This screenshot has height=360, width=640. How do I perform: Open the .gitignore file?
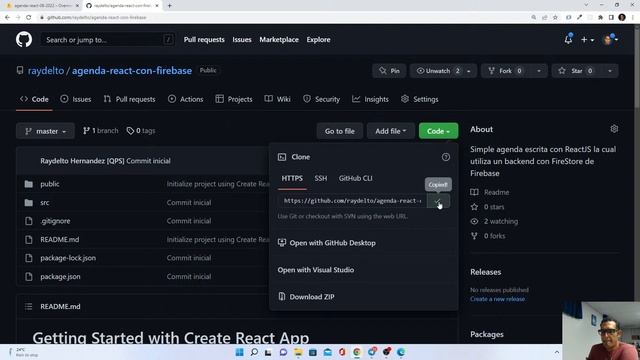click(55, 221)
